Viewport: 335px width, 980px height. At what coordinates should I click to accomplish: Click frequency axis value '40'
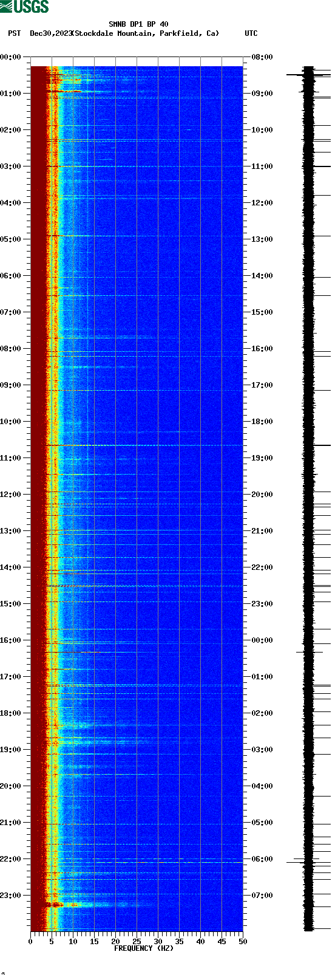pyautogui.click(x=200, y=942)
